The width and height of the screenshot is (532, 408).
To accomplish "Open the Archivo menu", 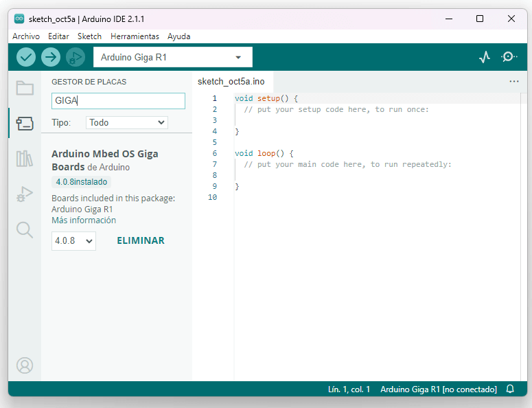I will tap(26, 36).
